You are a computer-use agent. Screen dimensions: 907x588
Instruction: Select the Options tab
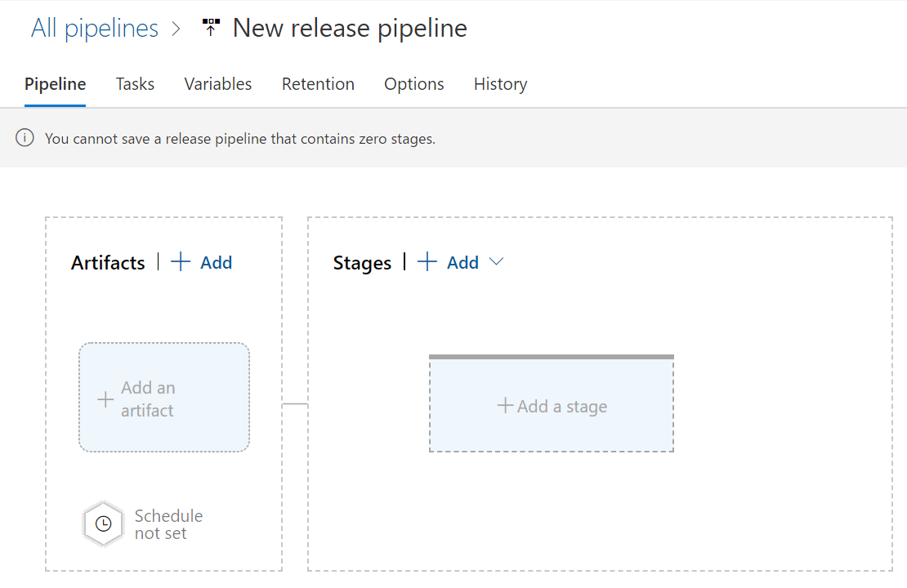414,84
